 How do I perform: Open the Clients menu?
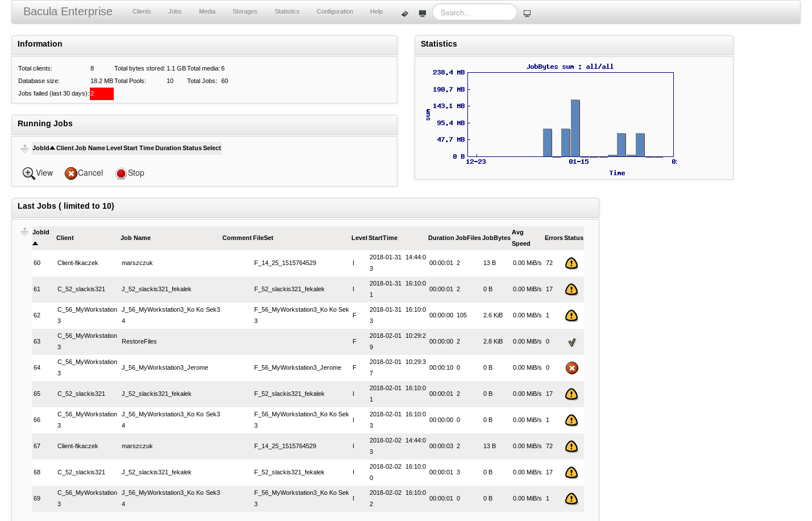tap(142, 11)
